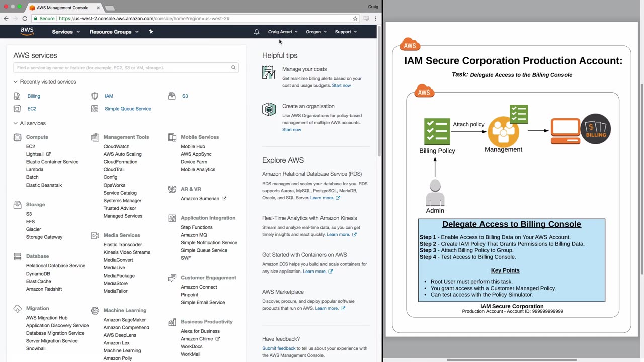Click the Billing service icon
The height and width of the screenshot is (362, 644).
click(17, 96)
